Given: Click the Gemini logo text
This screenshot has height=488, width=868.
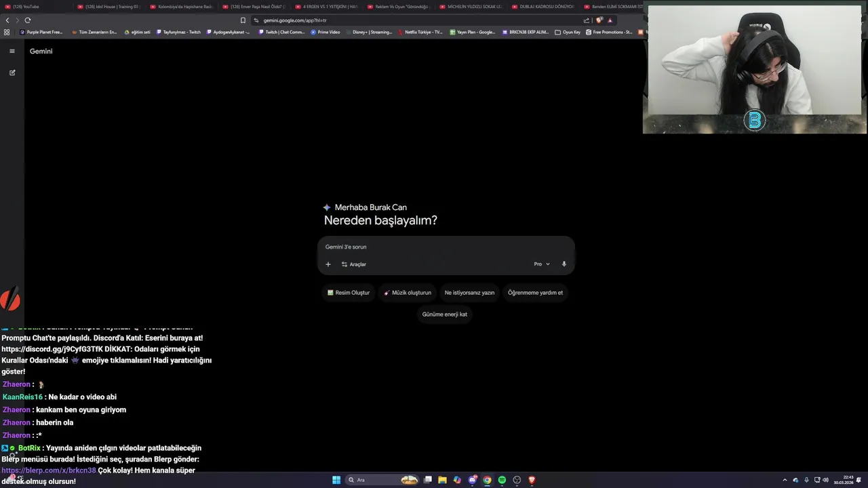Looking at the screenshot, I should tap(41, 51).
